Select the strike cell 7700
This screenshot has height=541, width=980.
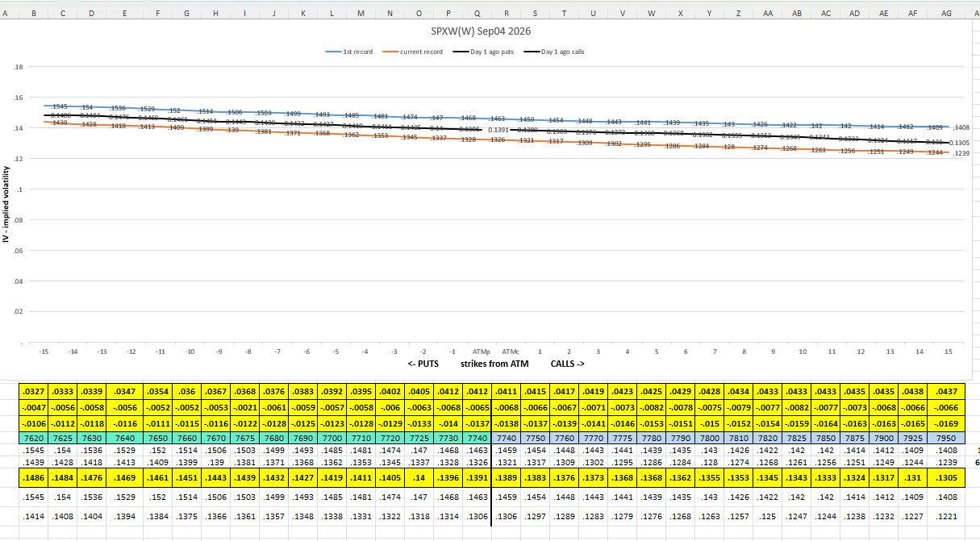click(332, 437)
